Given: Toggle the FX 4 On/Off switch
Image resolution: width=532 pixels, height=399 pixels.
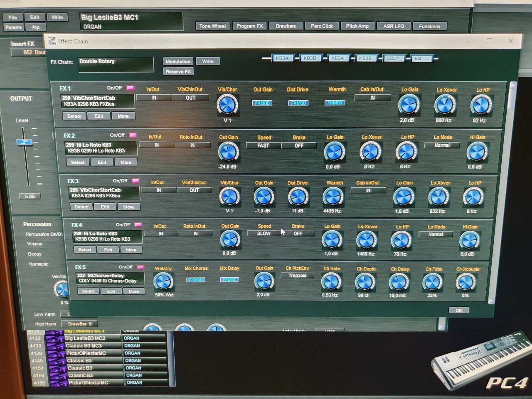Looking at the screenshot, I should click(138, 224).
